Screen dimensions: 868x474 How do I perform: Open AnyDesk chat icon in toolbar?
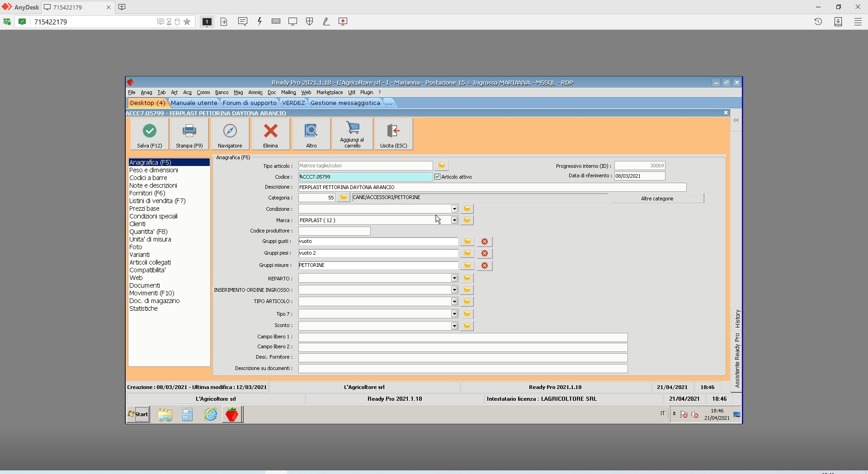click(x=243, y=21)
